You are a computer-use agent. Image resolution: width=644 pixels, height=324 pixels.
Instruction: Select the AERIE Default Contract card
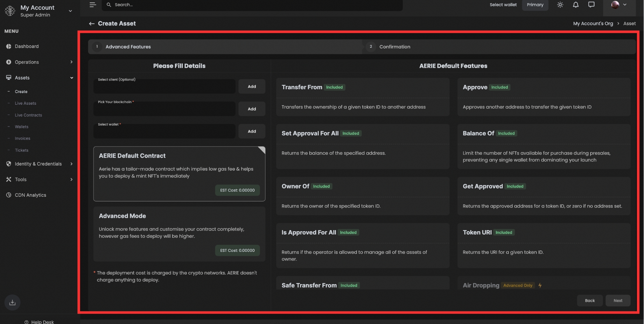179,174
